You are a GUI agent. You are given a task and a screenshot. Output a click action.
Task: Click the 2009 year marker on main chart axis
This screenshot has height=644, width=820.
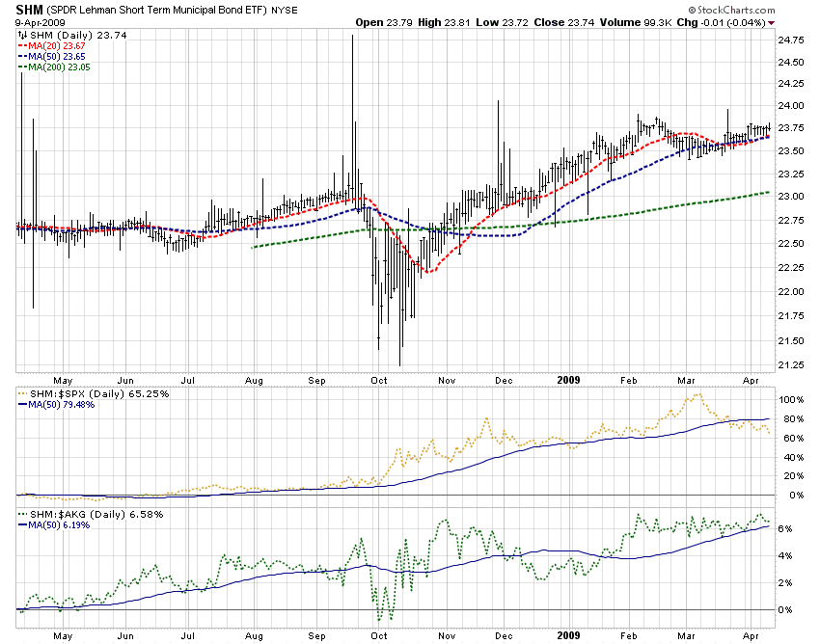[x=569, y=380]
